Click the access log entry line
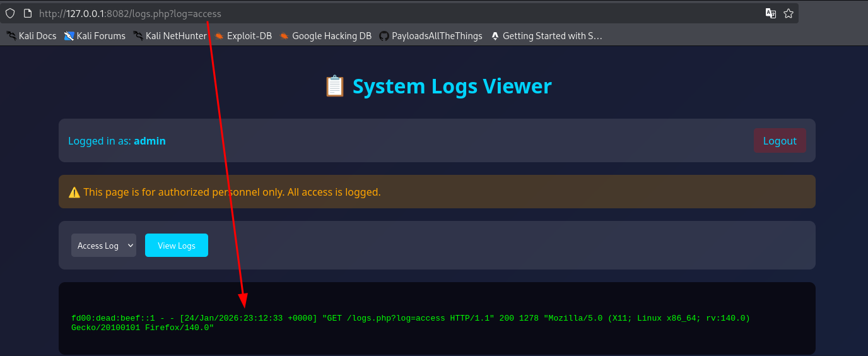 tap(411, 323)
